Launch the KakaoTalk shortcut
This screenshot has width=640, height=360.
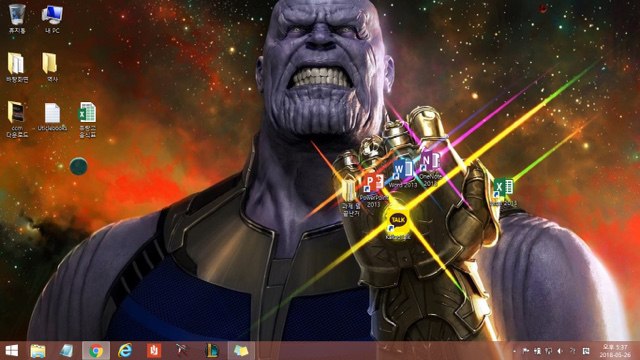coord(398,224)
